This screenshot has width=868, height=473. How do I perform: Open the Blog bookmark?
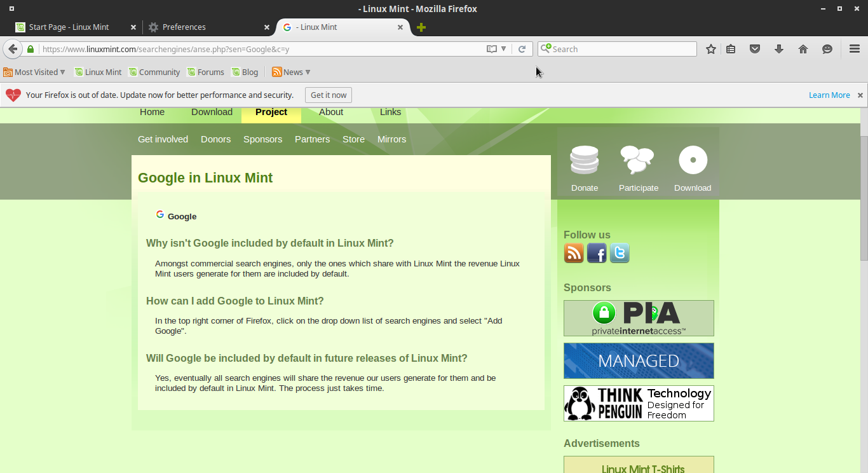(245, 72)
